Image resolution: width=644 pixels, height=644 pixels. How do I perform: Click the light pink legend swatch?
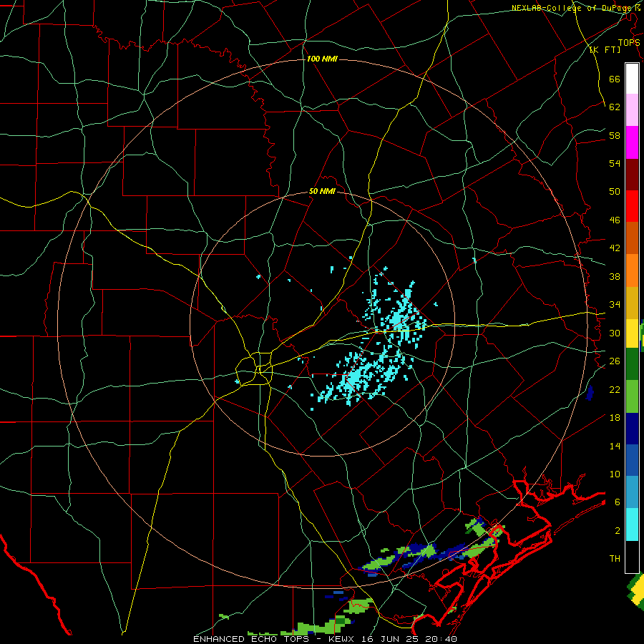(632, 110)
